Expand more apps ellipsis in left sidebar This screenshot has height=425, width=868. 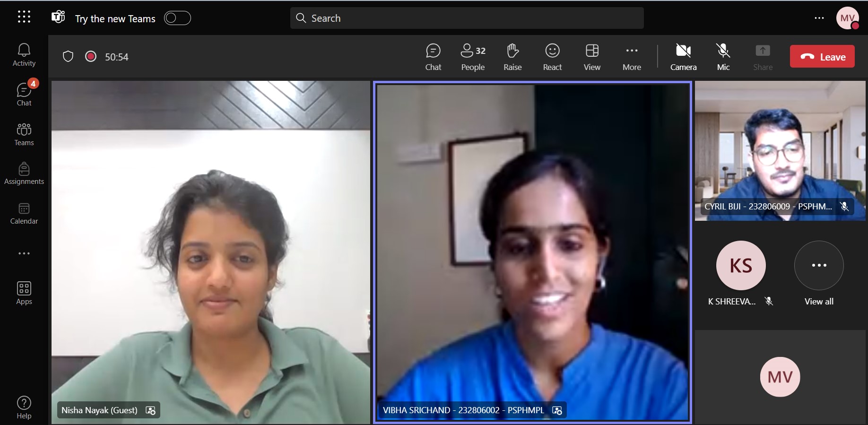click(x=24, y=253)
